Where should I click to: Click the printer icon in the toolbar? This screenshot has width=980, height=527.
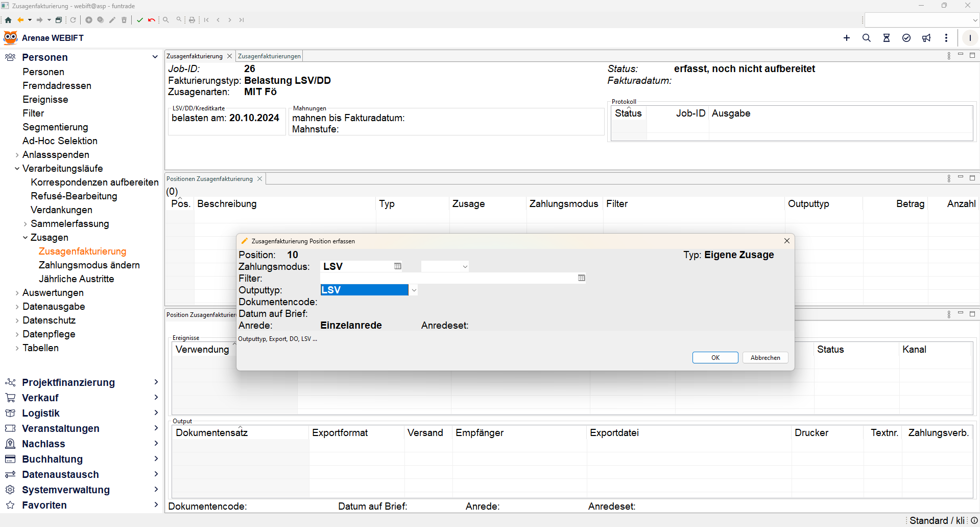pos(192,20)
